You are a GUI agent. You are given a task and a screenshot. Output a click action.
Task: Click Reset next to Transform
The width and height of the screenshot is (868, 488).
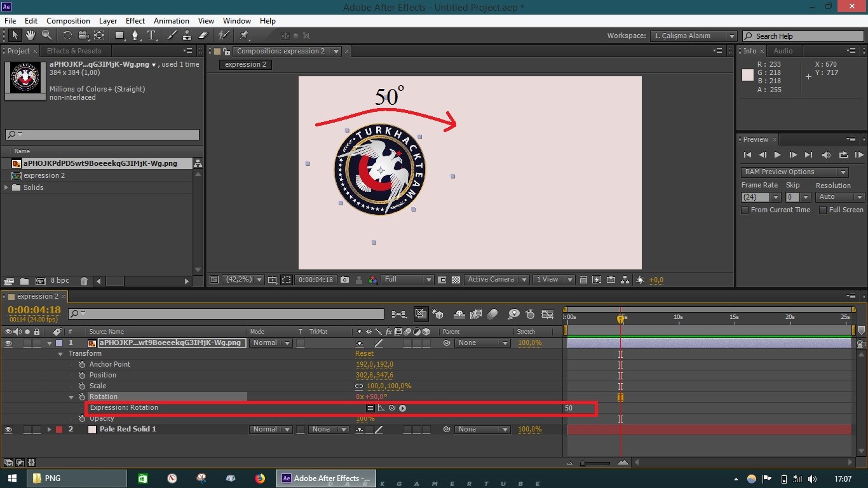(x=365, y=354)
